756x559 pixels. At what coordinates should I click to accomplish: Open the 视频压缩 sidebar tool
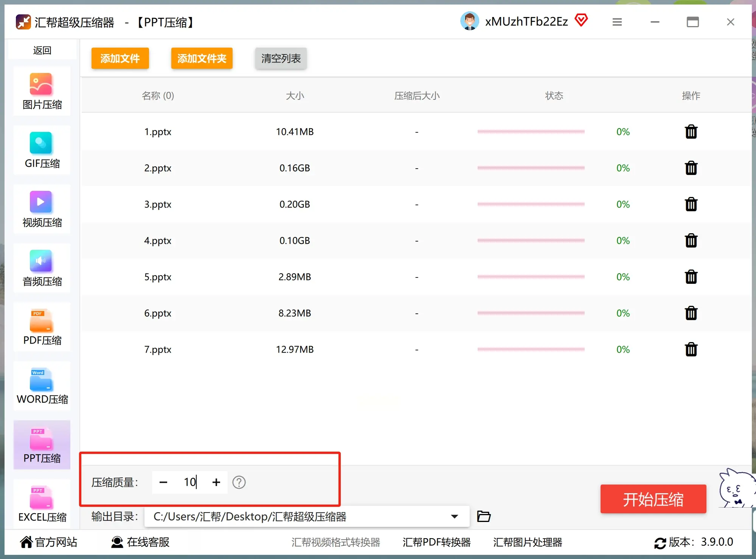42,209
